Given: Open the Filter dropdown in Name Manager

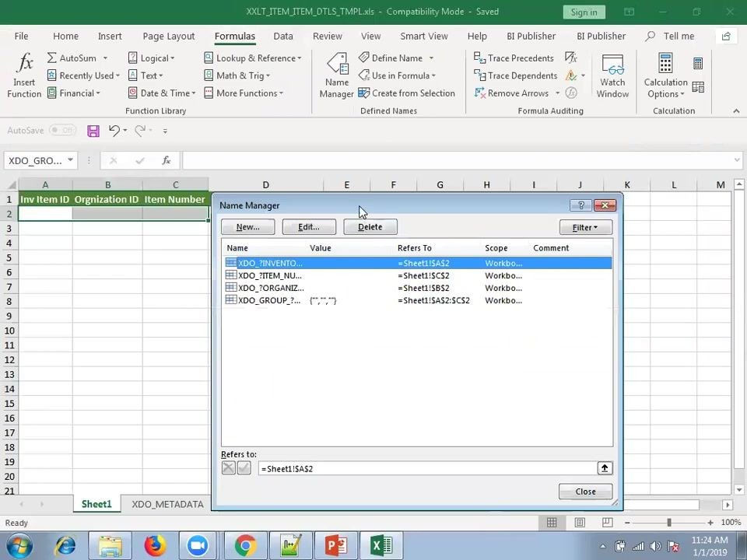Looking at the screenshot, I should click(585, 227).
